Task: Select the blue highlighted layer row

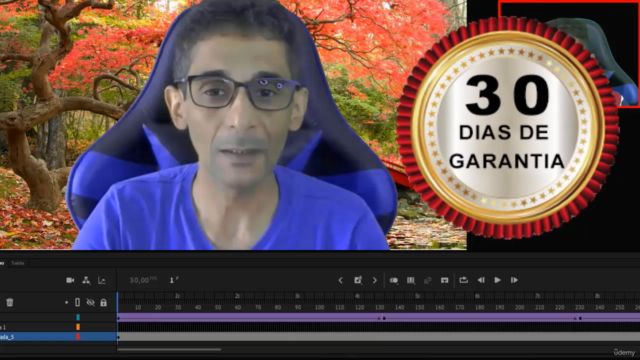Action: click(58, 337)
